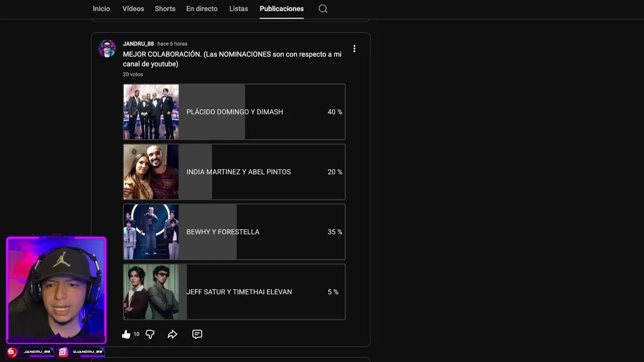Share the poll post
The height and width of the screenshot is (362, 644).
173,334
